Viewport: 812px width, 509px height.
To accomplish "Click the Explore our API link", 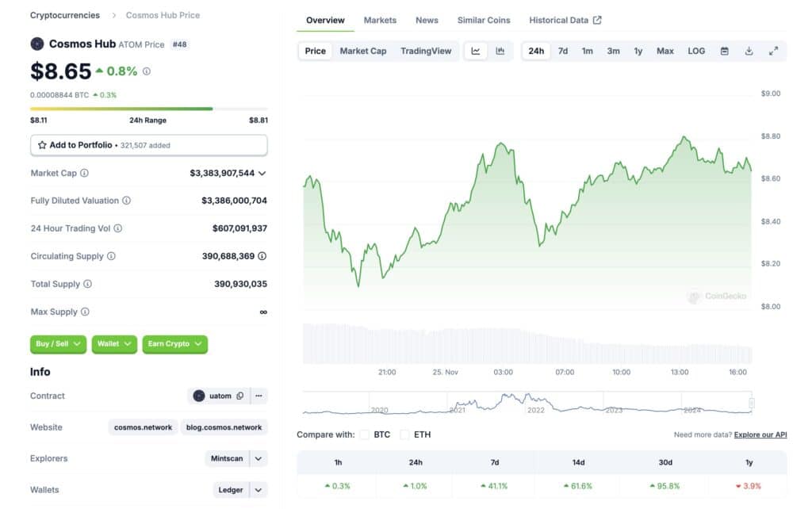I will click(760, 435).
